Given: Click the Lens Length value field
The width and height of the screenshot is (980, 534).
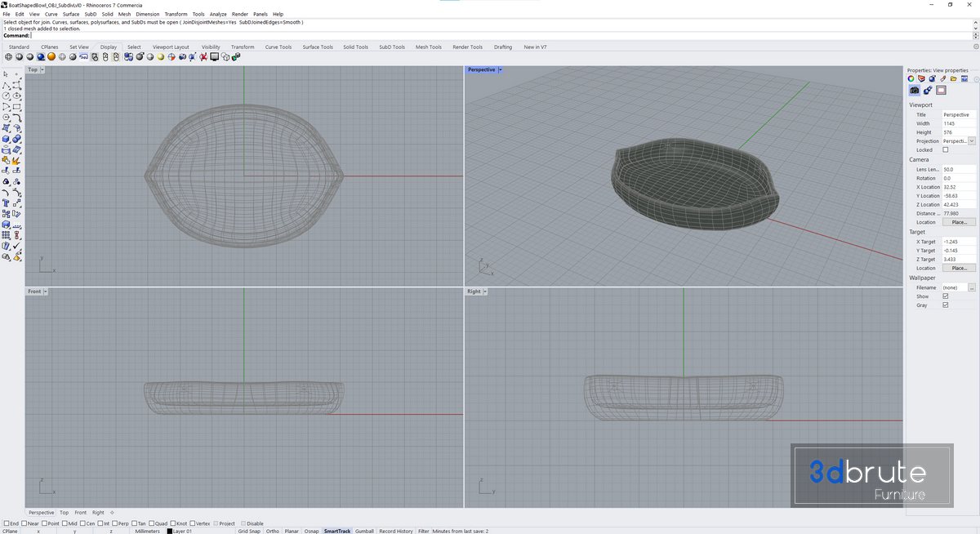Looking at the screenshot, I should [x=958, y=170].
